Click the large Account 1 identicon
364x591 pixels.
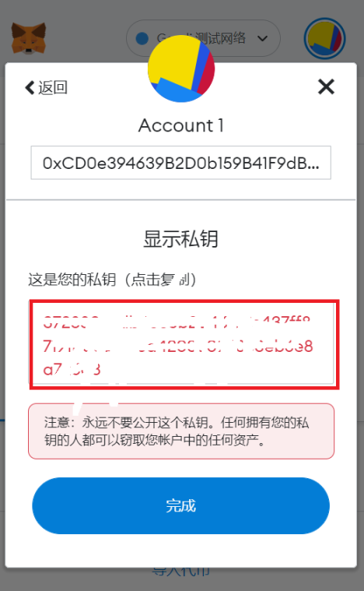pyautogui.click(x=181, y=69)
